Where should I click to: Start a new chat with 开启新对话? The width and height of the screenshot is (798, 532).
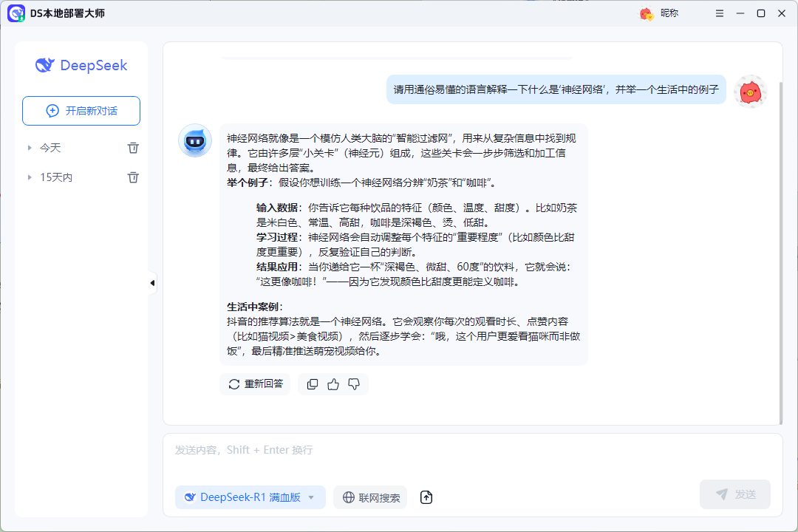(x=81, y=110)
